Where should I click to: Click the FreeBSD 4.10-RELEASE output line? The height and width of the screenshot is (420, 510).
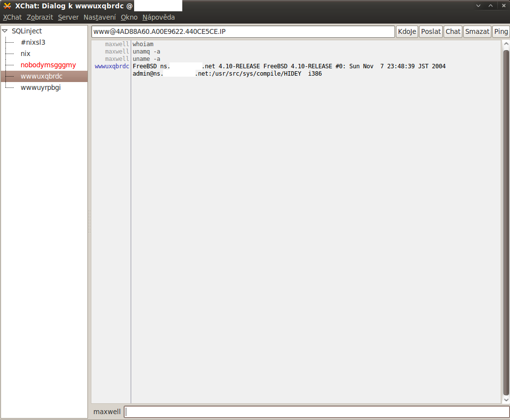pos(289,66)
